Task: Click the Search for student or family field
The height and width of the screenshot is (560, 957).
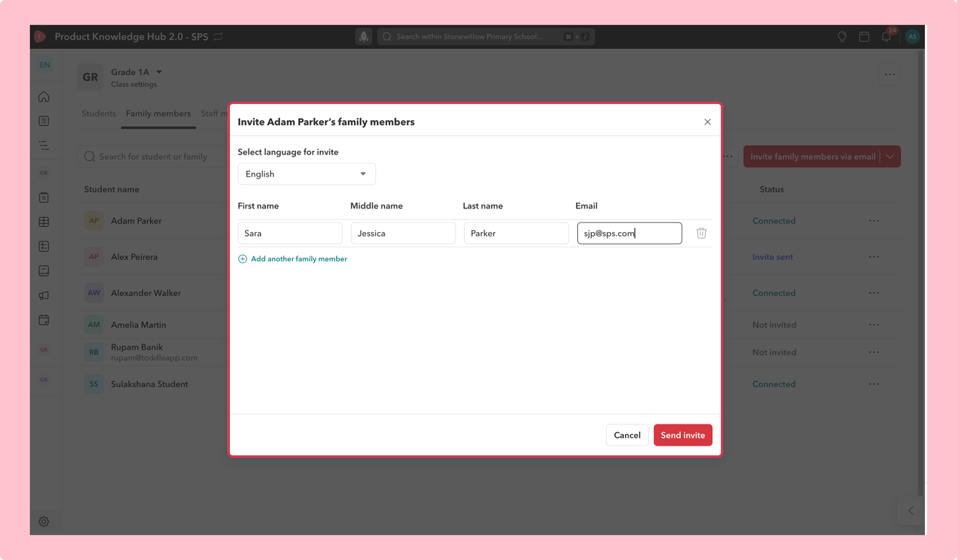Action: pos(153,156)
